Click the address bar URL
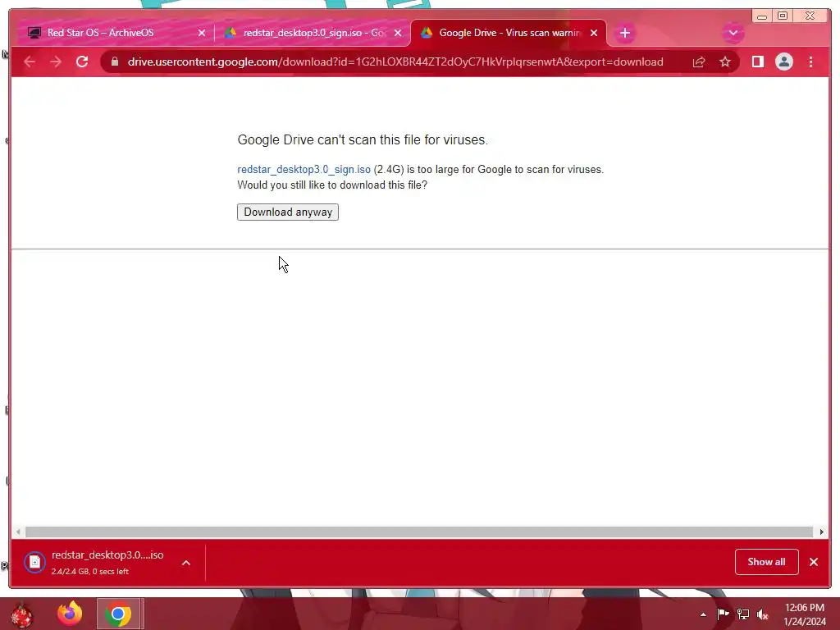The height and width of the screenshot is (630, 840). tap(395, 62)
